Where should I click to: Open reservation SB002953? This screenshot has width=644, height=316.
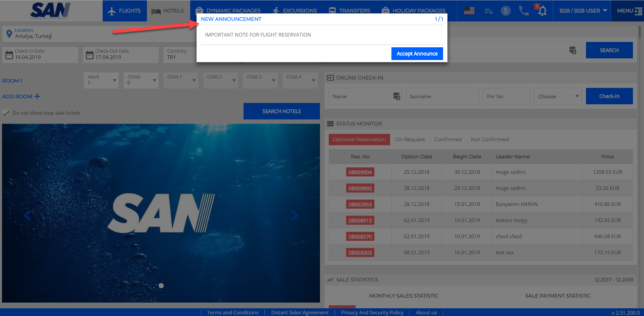(x=360, y=205)
